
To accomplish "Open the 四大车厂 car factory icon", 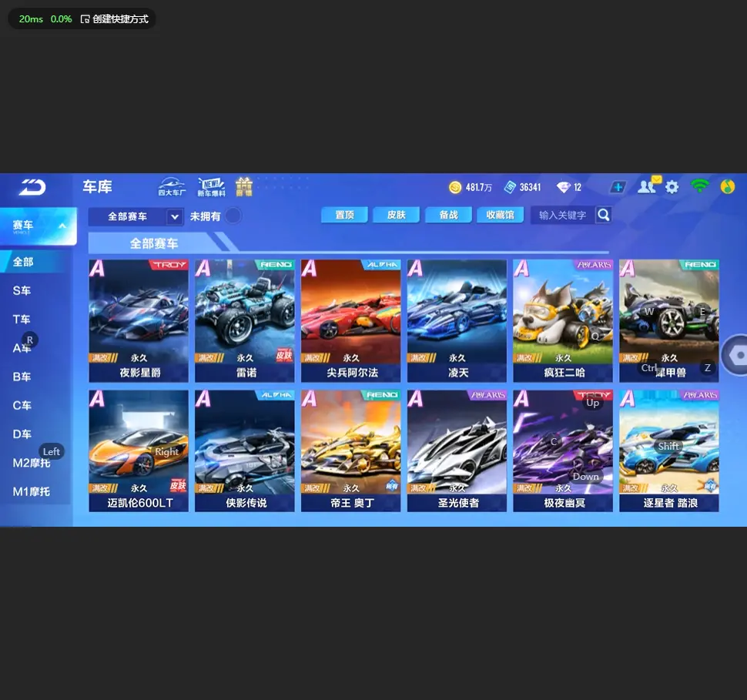I will click(172, 187).
